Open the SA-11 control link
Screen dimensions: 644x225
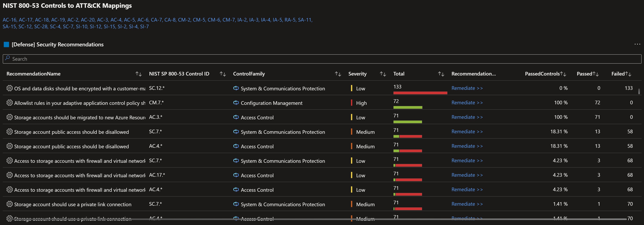tap(305, 20)
